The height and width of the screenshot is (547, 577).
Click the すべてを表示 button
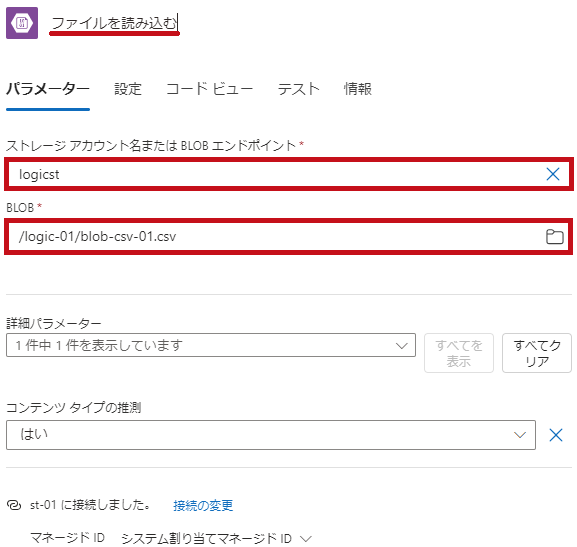(459, 353)
